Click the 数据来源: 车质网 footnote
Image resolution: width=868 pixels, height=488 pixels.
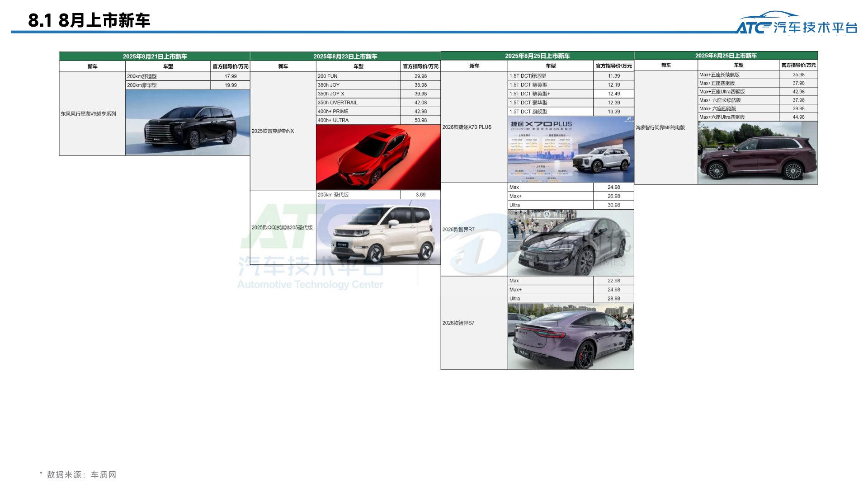tap(78, 474)
